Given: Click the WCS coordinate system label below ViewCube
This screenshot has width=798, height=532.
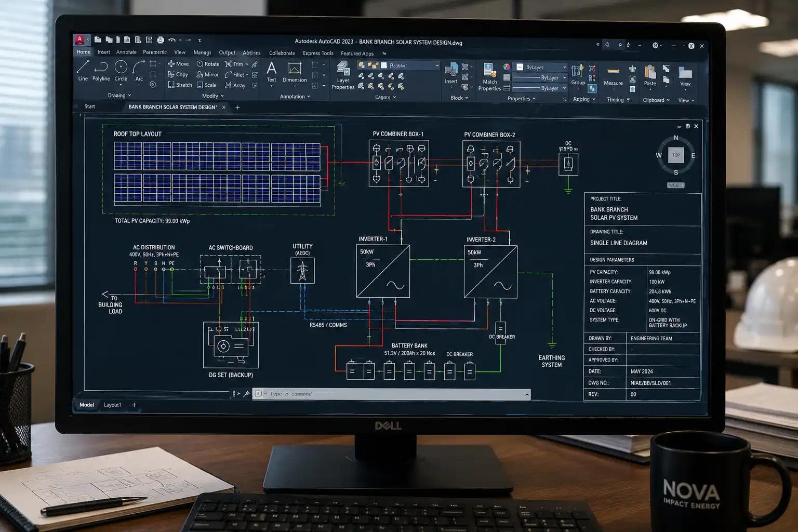Looking at the screenshot, I should [676, 185].
